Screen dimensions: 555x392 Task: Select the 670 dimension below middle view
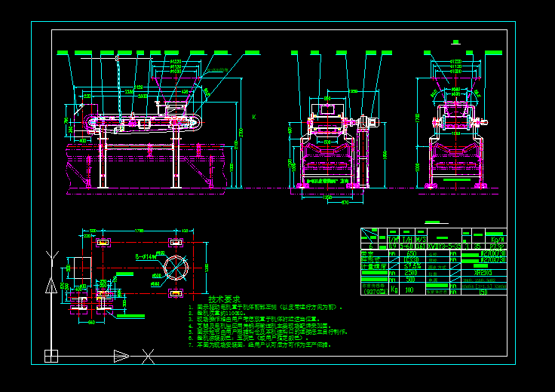pos(345,203)
